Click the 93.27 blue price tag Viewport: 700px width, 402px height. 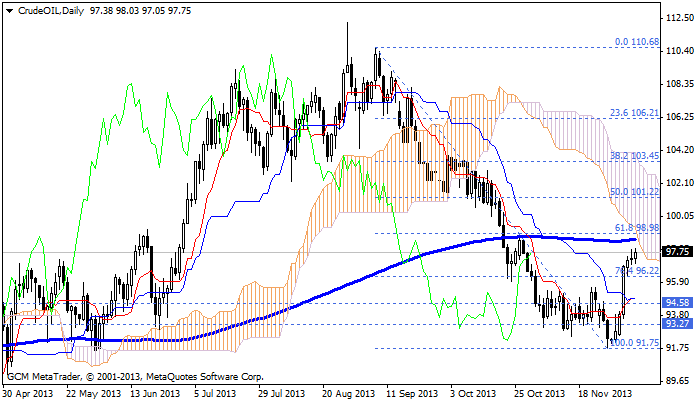(x=678, y=323)
